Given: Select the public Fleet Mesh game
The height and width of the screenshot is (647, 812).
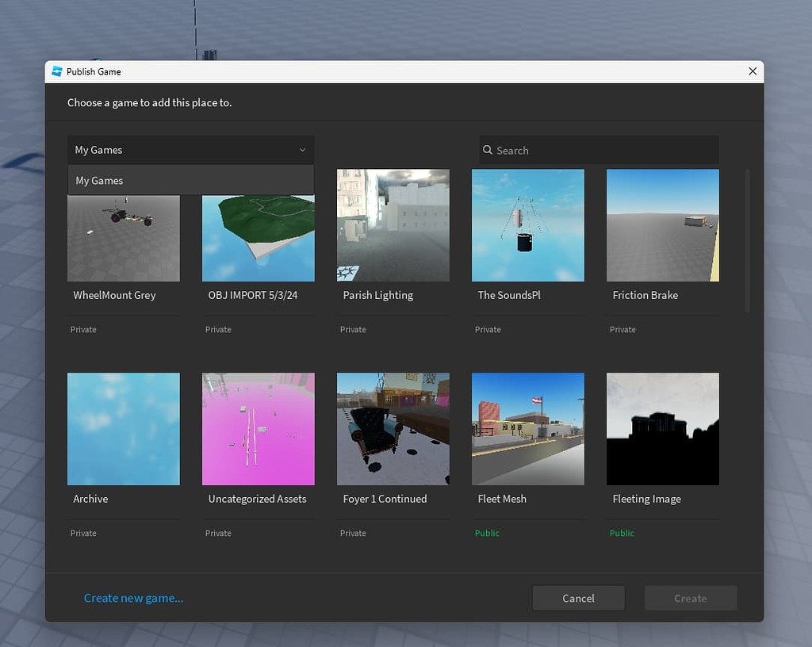Looking at the screenshot, I should point(528,429).
